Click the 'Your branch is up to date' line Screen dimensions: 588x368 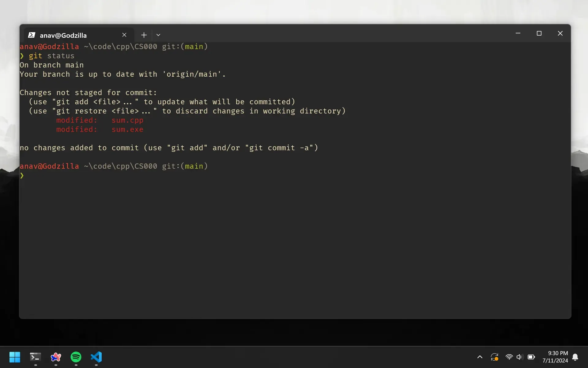[123, 74]
